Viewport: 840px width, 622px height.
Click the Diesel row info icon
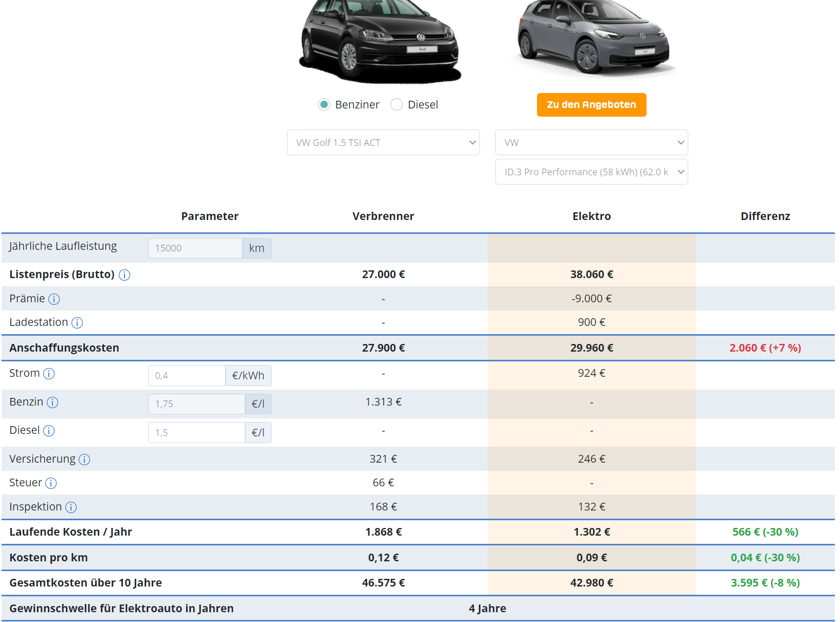coord(49,431)
